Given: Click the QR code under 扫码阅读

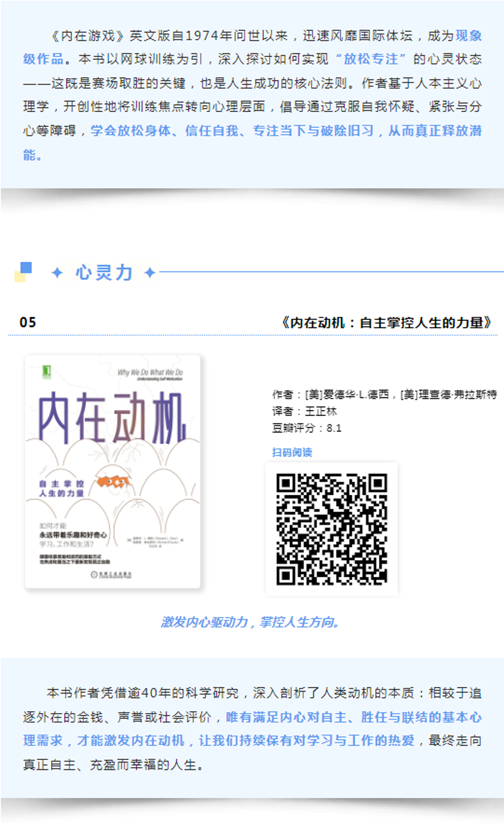Looking at the screenshot, I should (x=331, y=529).
